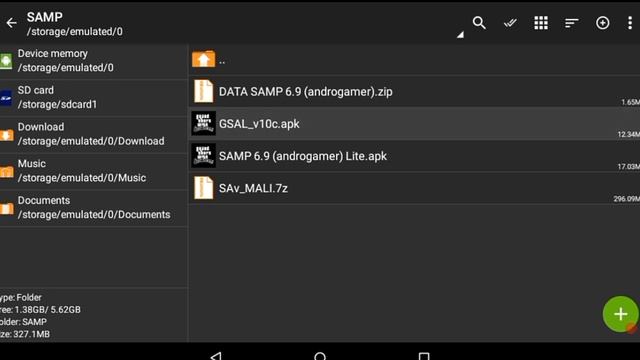The width and height of the screenshot is (640, 360).
Task: Open Device memory in sidebar
Action: (x=93, y=61)
